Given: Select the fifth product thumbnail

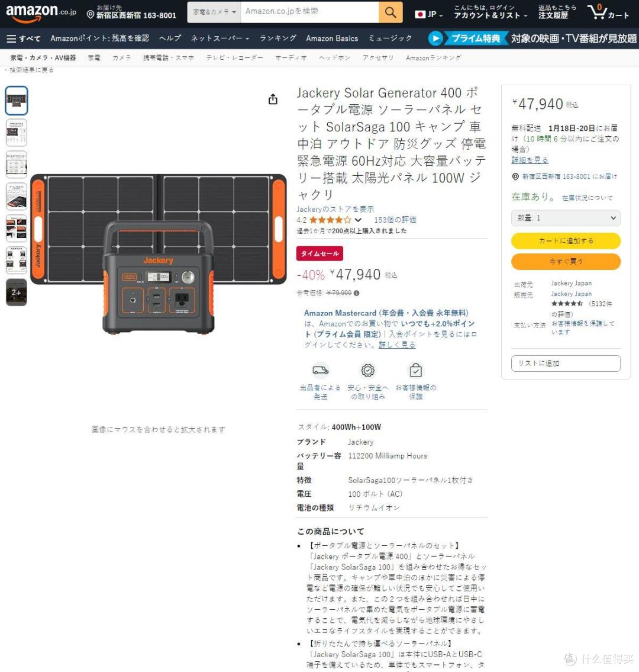Looking at the screenshot, I should point(17,228).
